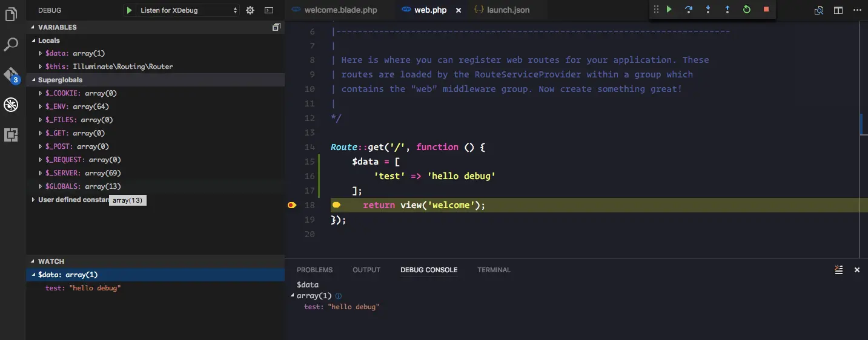Restart the debug session
This screenshot has height=340, width=868.
[747, 10]
